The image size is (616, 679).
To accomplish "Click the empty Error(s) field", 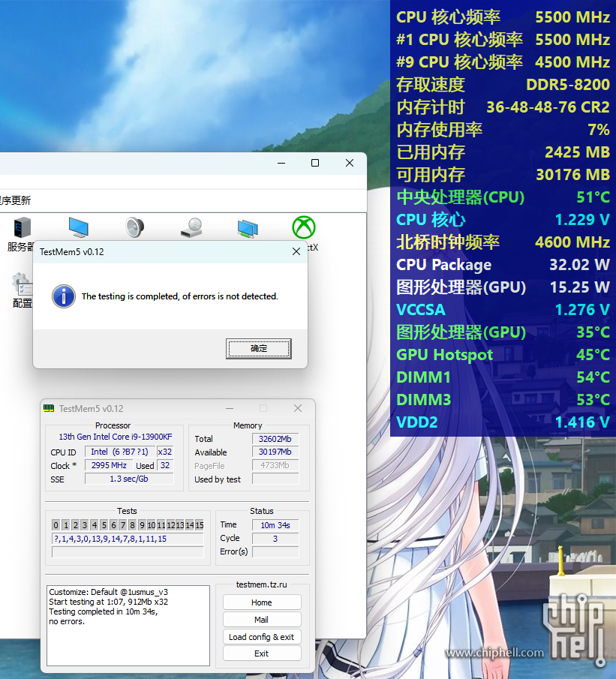I will [275, 552].
